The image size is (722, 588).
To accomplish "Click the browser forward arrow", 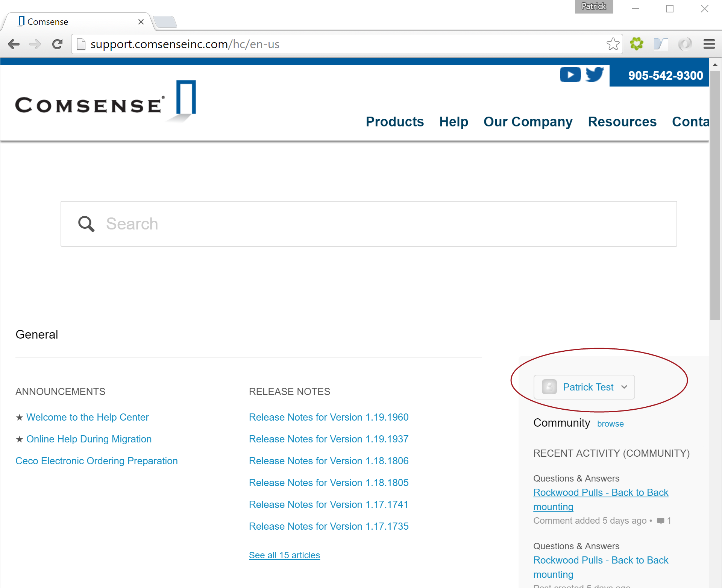I will pyautogui.click(x=35, y=44).
